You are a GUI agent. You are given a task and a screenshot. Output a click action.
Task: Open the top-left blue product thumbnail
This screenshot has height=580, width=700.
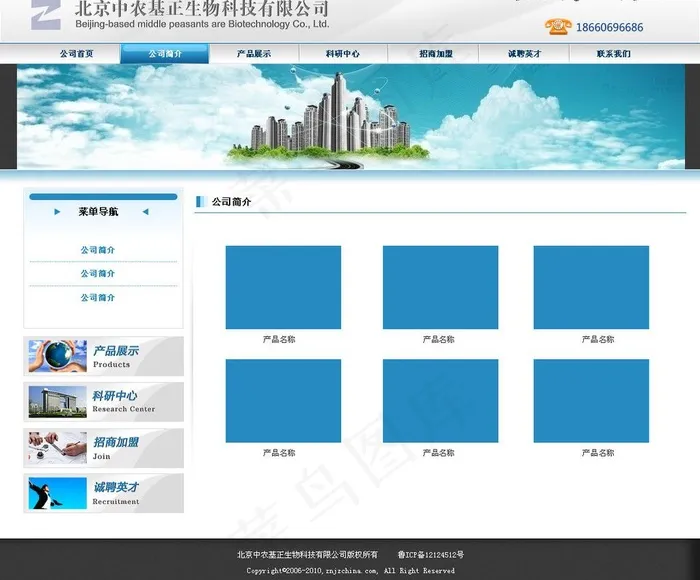click(283, 287)
